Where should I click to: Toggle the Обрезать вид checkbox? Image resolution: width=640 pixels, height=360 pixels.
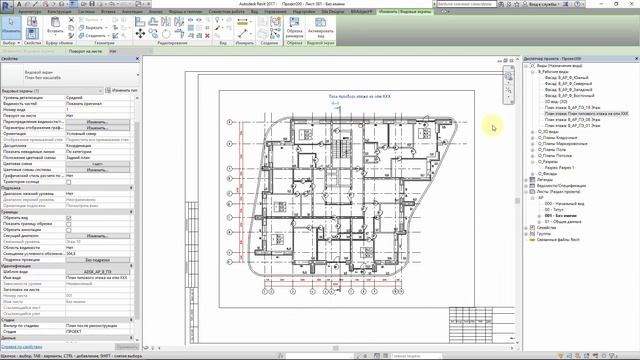point(69,218)
